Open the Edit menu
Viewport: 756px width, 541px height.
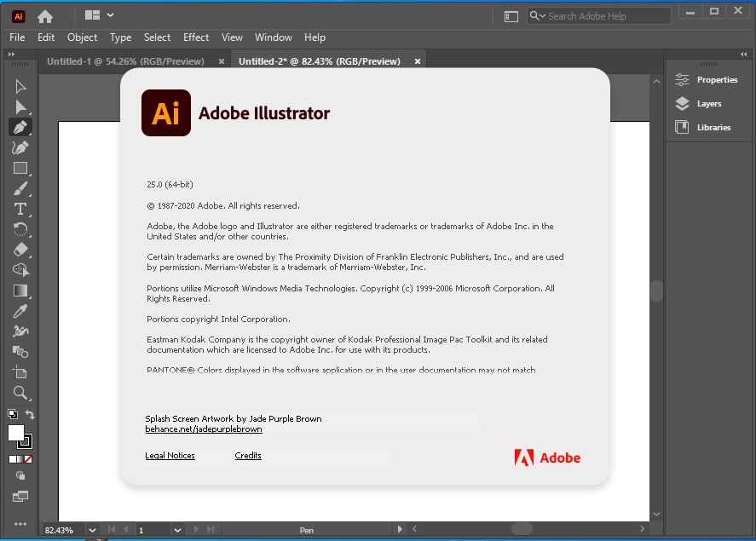pos(46,37)
